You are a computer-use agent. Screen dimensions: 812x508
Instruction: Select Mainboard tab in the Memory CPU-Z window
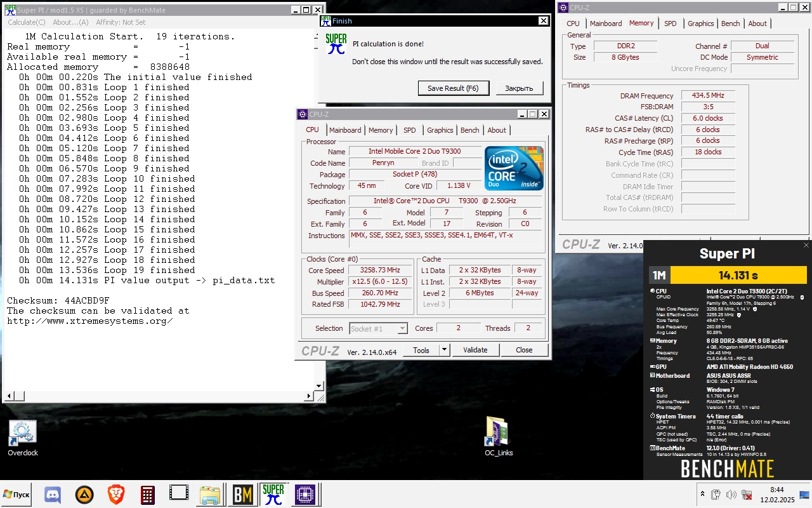(606, 23)
